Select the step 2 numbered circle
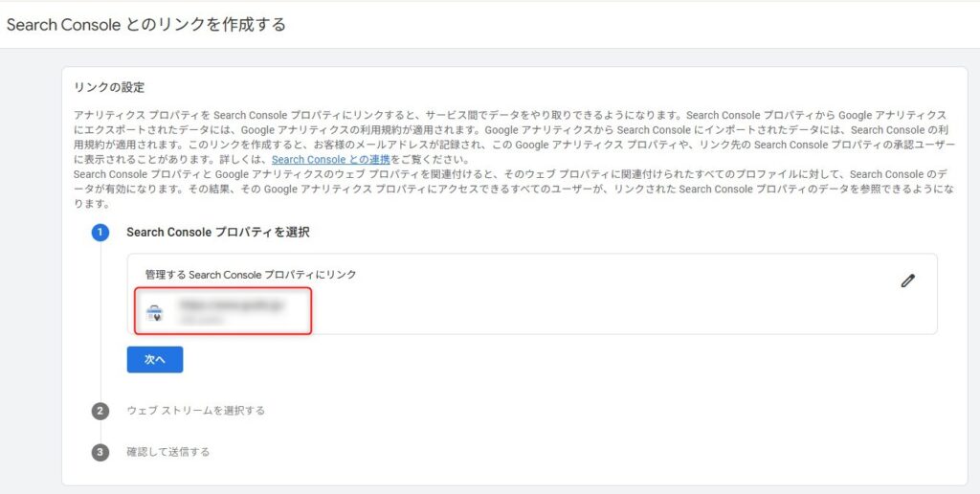The height and width of the screenshot is (494, 980). point(100,411)
